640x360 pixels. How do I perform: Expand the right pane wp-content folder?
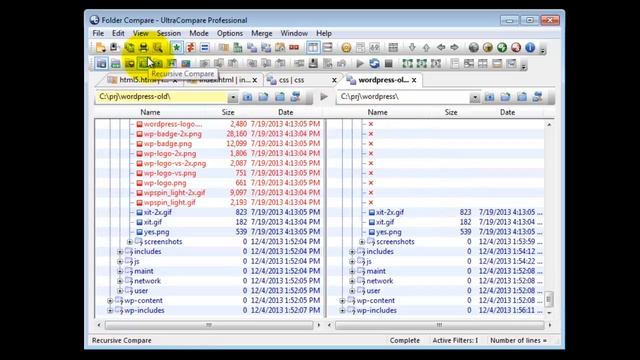[x=342, y=301]
